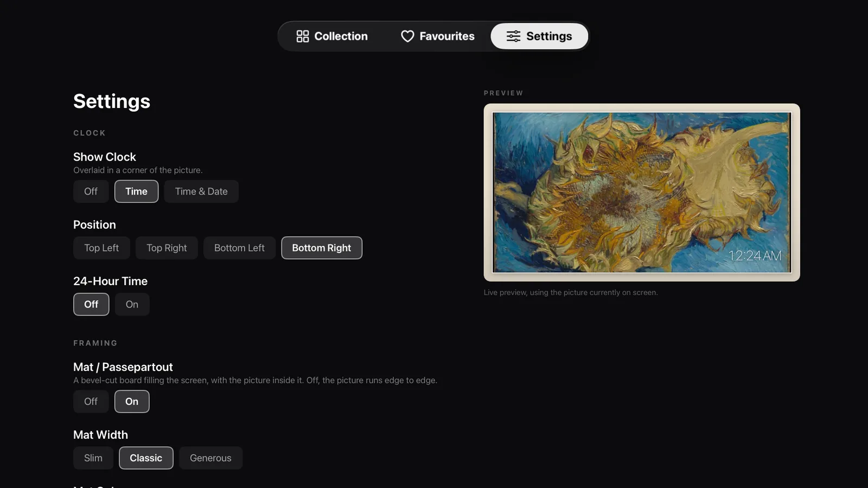Click the PREVIEW label
This screenshot has width=868, height=488.
[503, 93]
